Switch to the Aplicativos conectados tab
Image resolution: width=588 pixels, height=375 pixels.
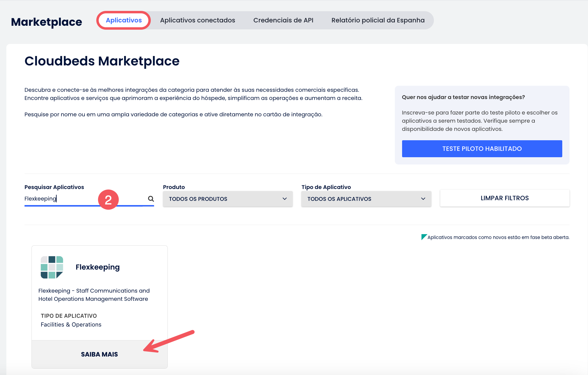197,20
